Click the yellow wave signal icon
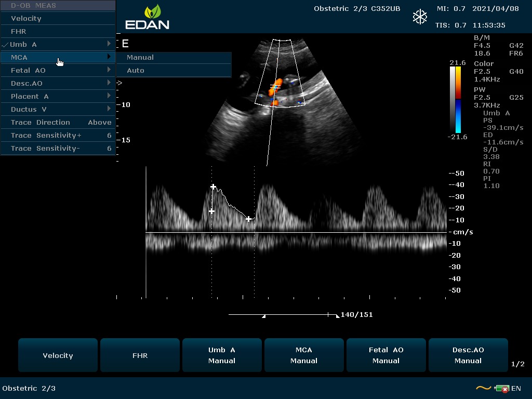 click(x=483, y=388)
